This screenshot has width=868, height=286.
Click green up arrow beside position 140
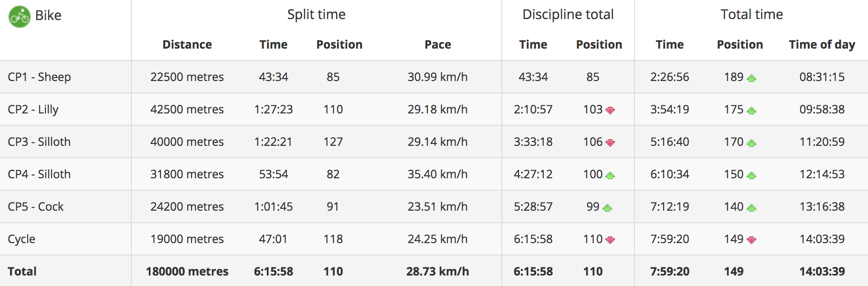click(x=752, y=208)
